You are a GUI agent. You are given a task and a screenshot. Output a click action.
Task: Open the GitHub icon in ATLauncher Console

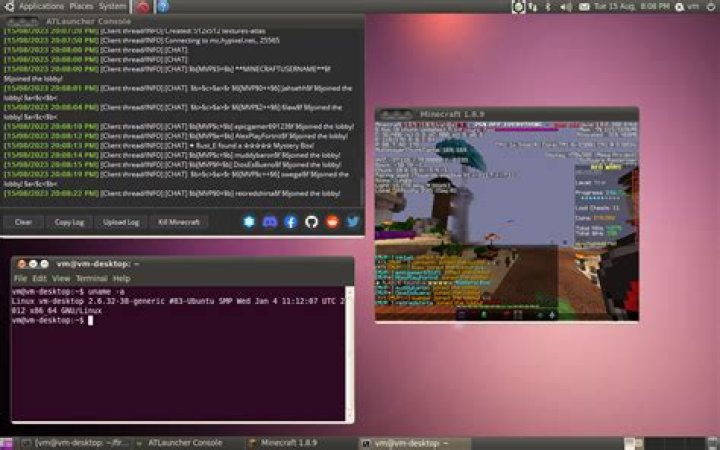pos(312,221)
